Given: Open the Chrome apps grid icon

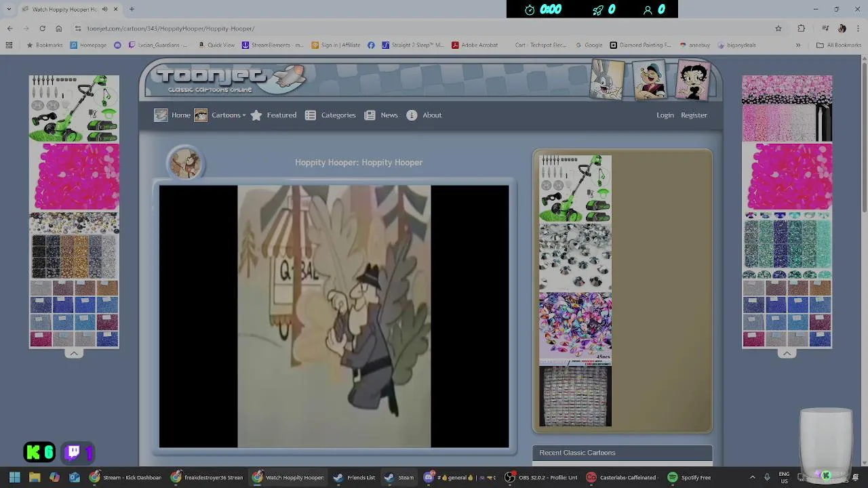Looking at the screenshot, I should (x=9, y=45).
